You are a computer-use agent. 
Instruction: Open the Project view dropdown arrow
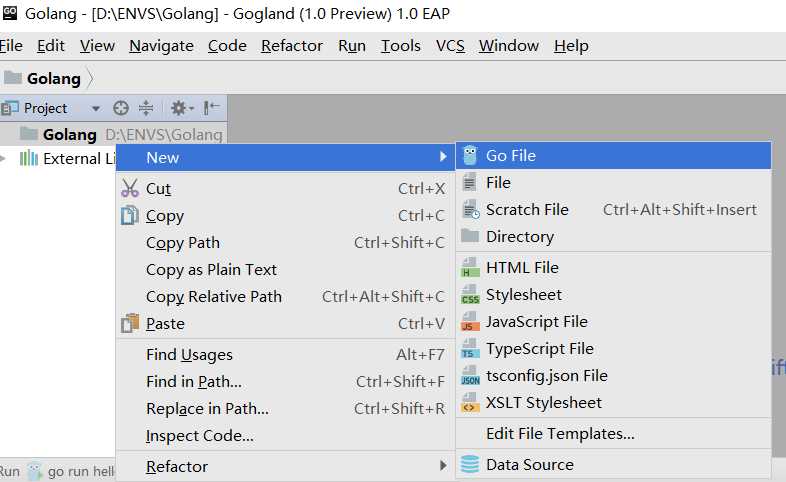95,108
